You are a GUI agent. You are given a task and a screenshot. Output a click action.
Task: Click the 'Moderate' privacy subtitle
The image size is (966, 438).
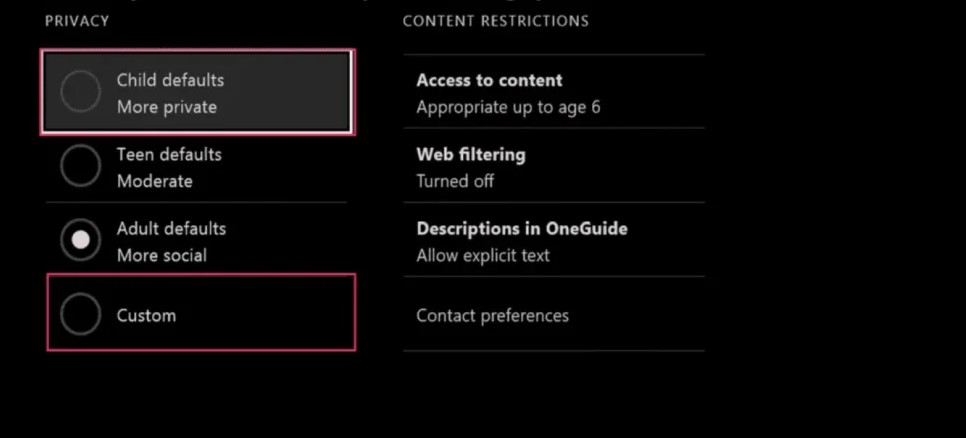coord(154,181)
